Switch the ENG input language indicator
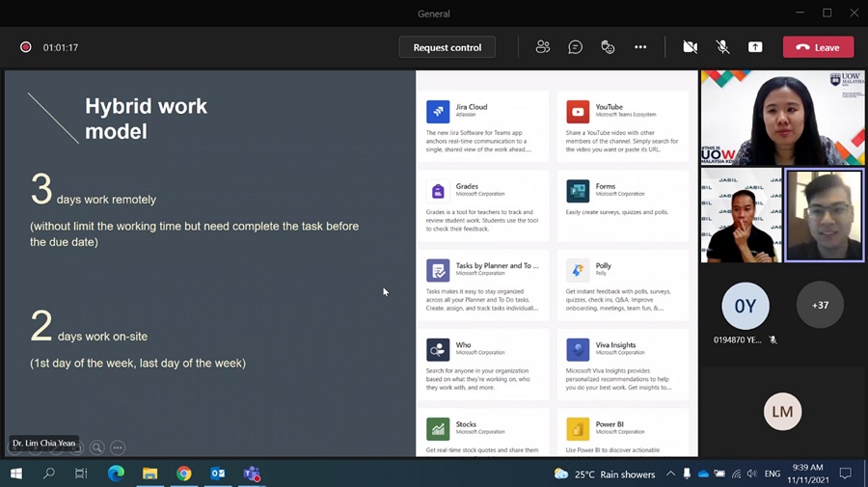Viewport: 868px width, 487px height. click(x=773, y=474)
